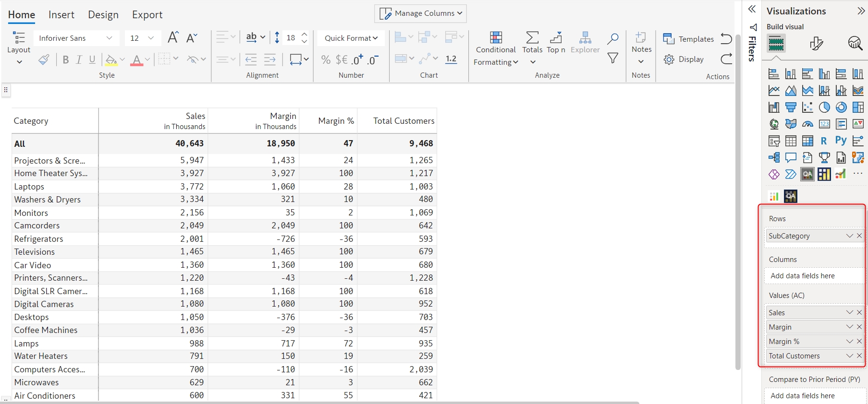
Task: Click the increase font size icon
Action: click(173, 38)
